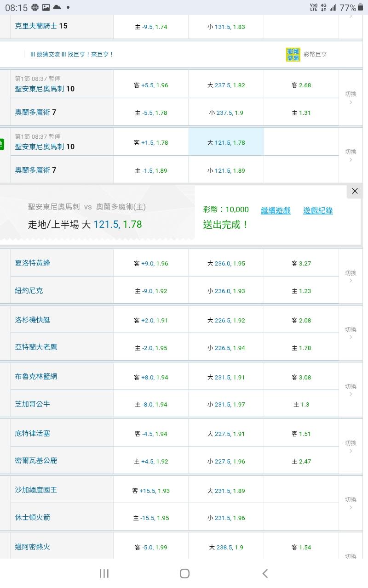The image size is (368, 588).
Task: Expand 切換 for Nets vs Bulls row
Action: (x=351, y=390)
